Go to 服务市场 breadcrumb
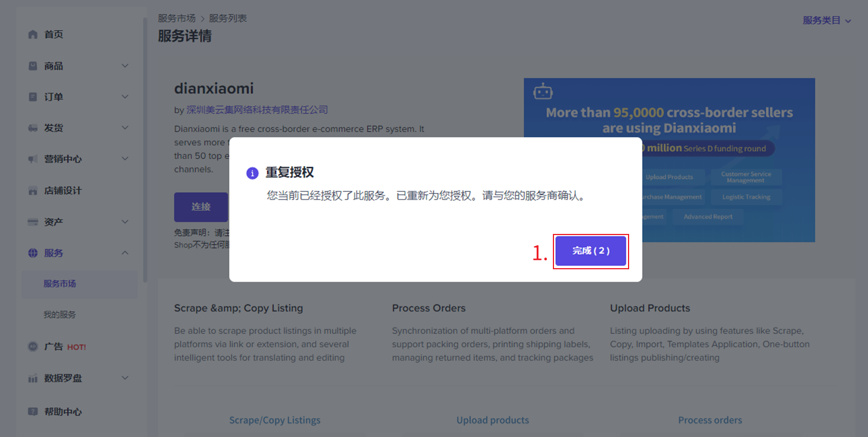868x437 pixels. pos(177,19)
